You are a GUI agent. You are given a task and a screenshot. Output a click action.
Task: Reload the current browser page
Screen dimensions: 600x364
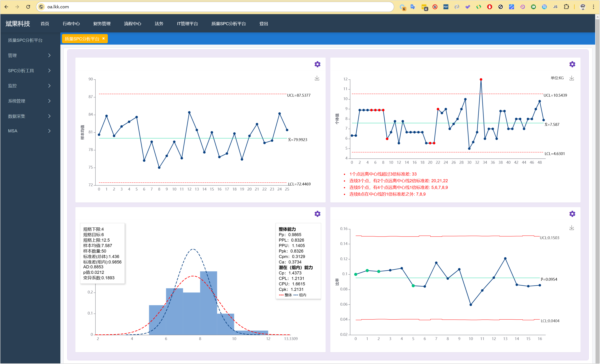[x=28, y=7]
